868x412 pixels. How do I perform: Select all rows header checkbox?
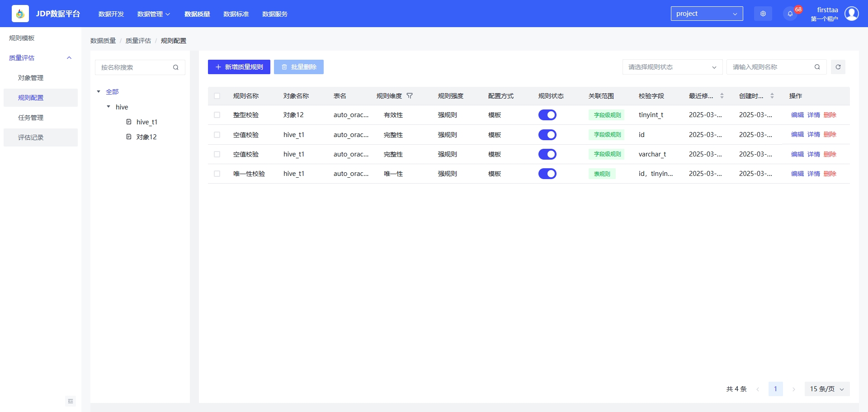(217, 96)
